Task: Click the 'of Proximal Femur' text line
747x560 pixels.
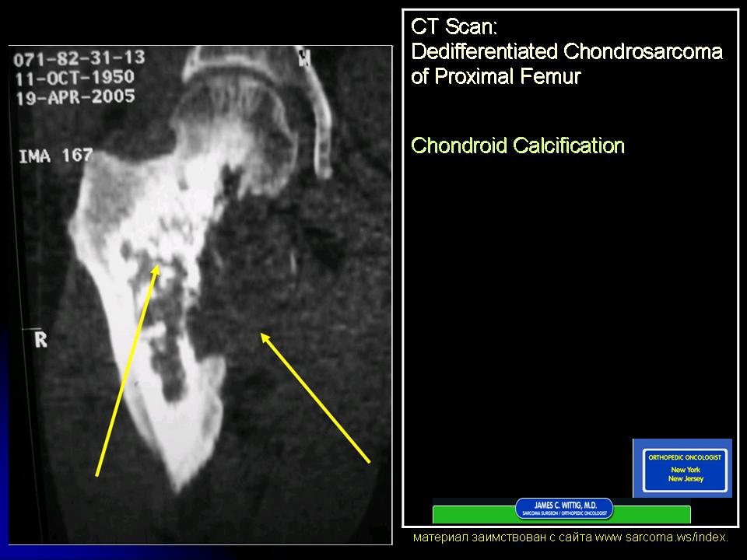Action: click(496, 77)
